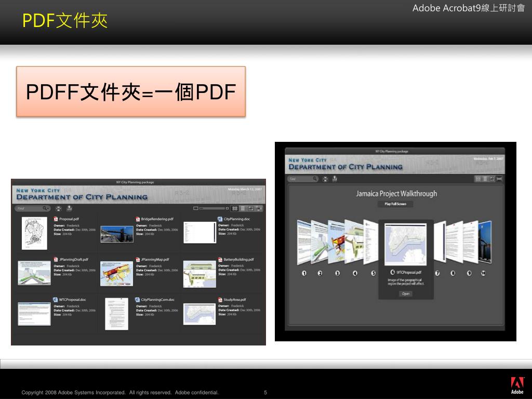Click the Word icon beside WTCProposal.doc
The height and width of the screenshot is (399, 532).
point(55,300)
